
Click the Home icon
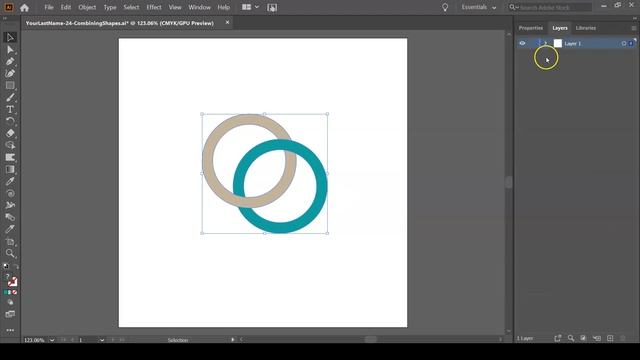tap(24, 7)
